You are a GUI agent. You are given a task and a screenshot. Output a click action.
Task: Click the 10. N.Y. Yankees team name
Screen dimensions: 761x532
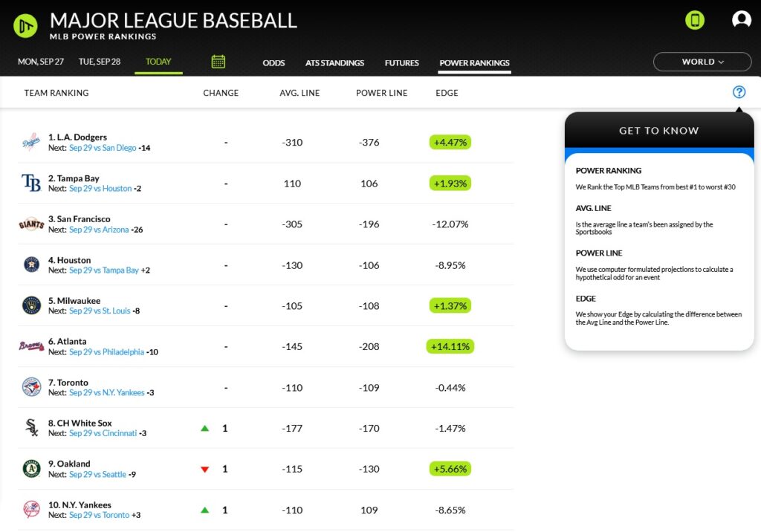click(80, 505)
